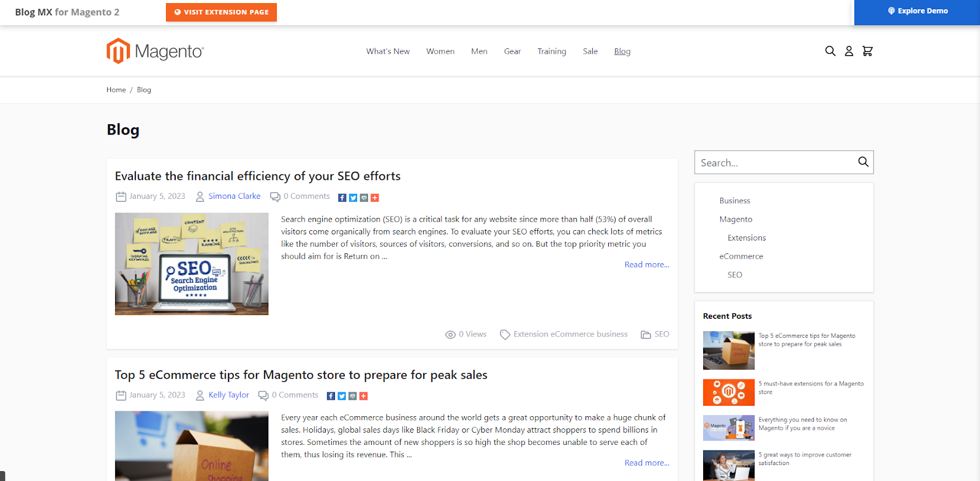Share the Top 5 eCommerce tips post on Facebook

[331, 396]
